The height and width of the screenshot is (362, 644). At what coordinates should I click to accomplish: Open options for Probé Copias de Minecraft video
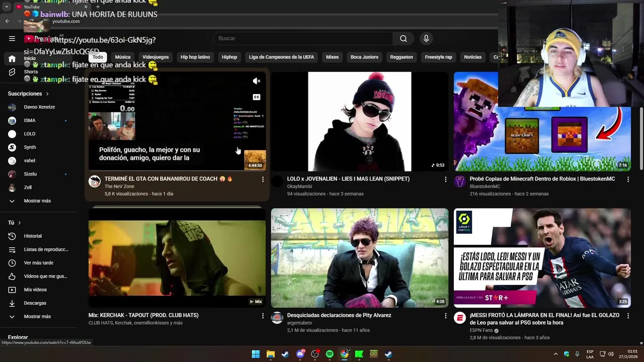[628, 179]
